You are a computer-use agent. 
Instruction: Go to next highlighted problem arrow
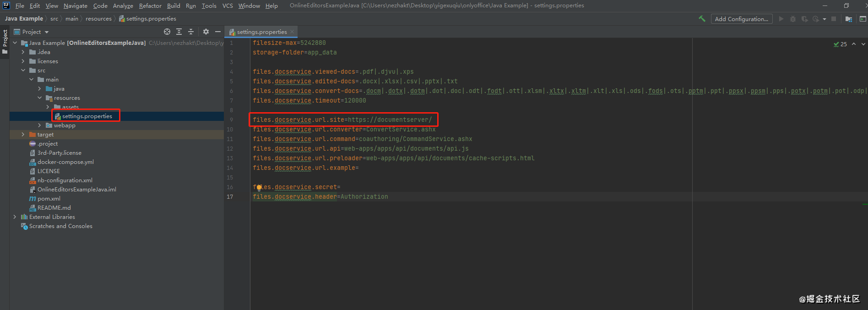(x=863, y=44)
